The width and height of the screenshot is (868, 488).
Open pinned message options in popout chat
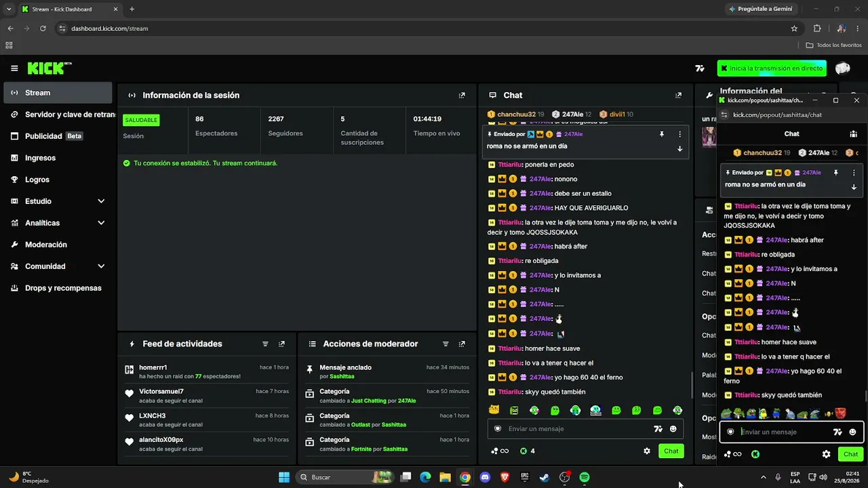click(854, 173)
